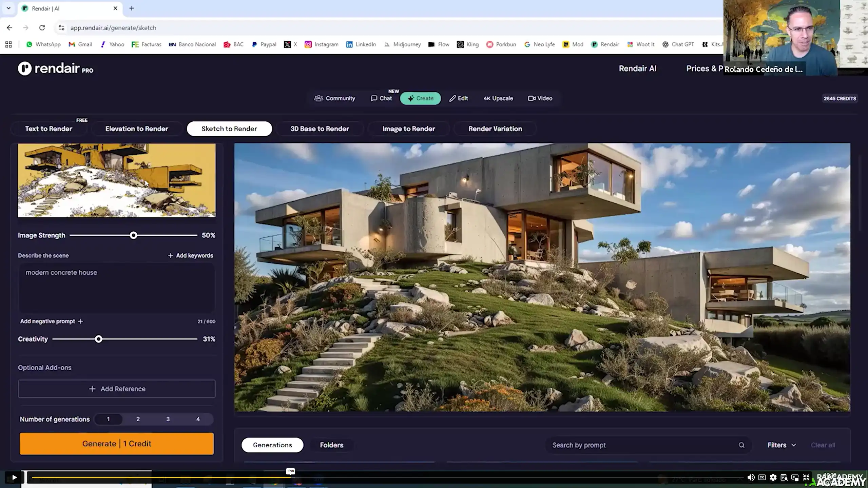The width and height of the screenshot is (868, 488).
Task: Open the browser tab list chevron
Action: click(x=8, y=8)
